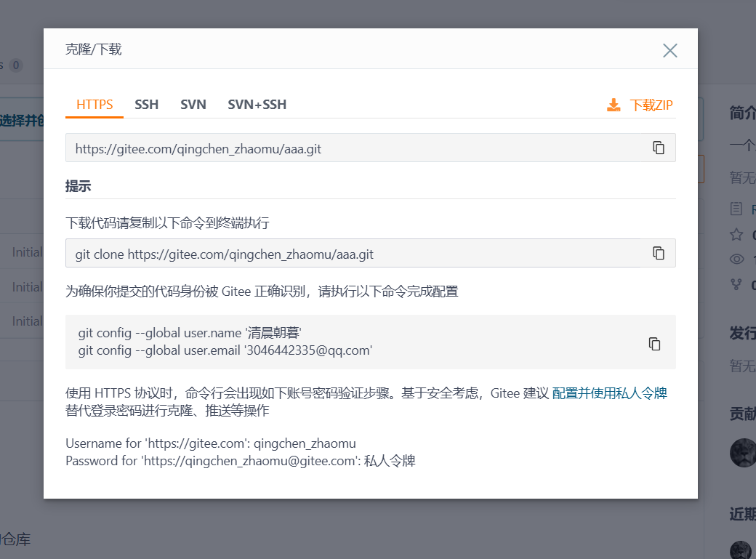Viewport: 756px width, 559px height.
Task: Click the watch eye icon in background sidebar
Action: tap(736, 260)
